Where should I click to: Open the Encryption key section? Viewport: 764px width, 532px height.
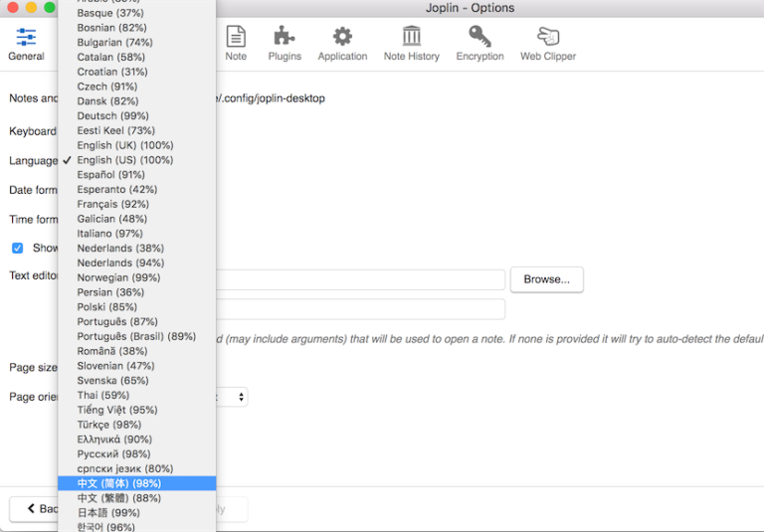(479, 44)
